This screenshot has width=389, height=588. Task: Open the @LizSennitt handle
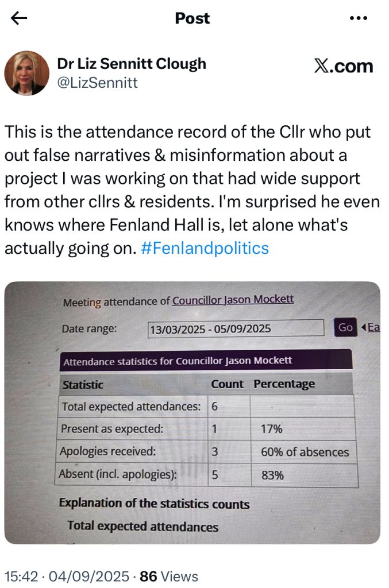[x=97, y=83]
